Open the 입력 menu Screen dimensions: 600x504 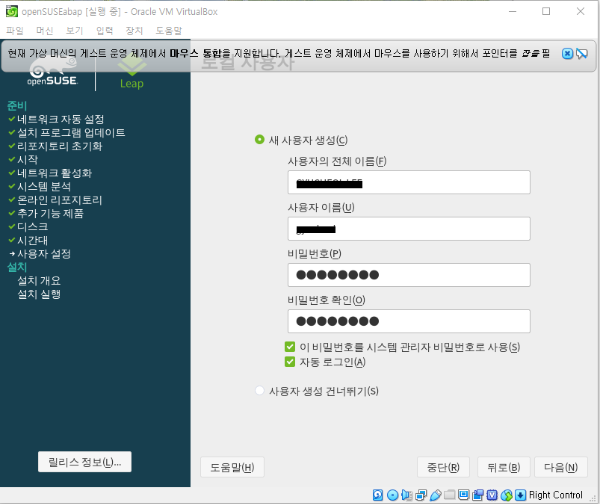(104, 31)
